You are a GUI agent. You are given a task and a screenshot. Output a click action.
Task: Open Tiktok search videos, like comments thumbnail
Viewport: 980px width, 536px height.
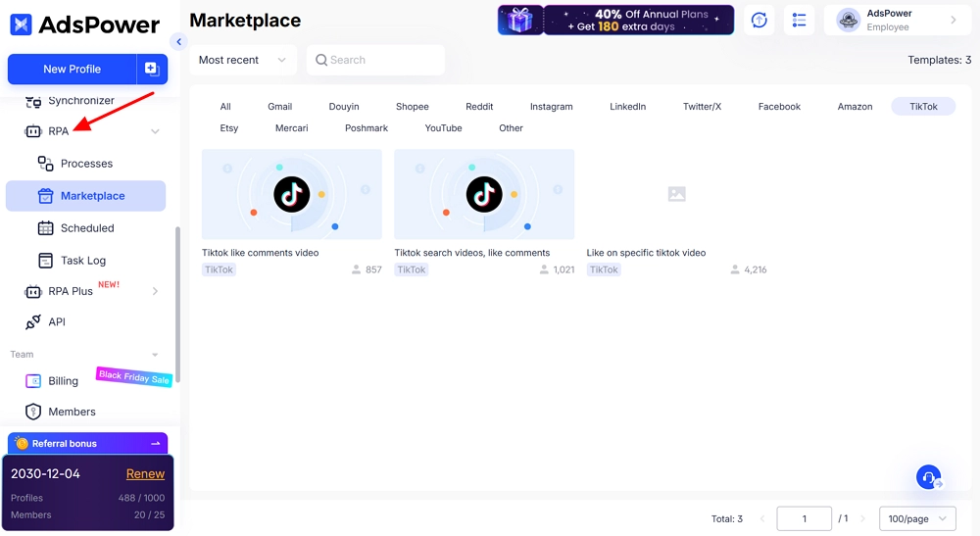(484, 194)
